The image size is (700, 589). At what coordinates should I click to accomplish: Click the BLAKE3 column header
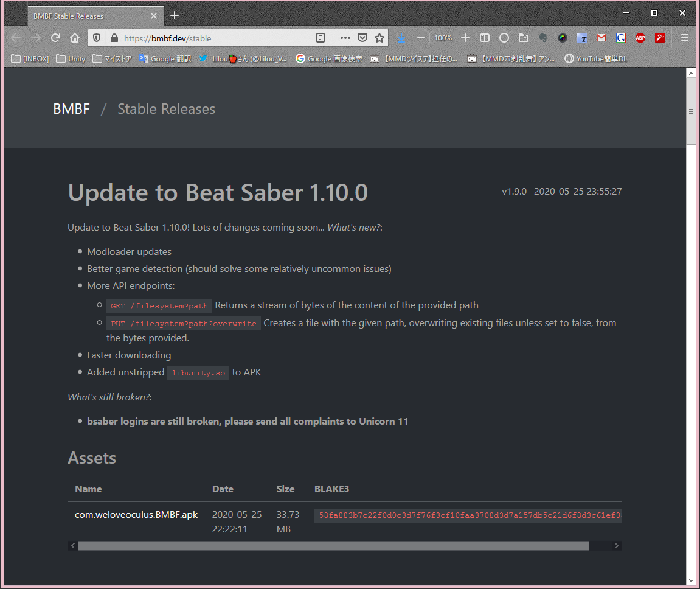(331, 489)
